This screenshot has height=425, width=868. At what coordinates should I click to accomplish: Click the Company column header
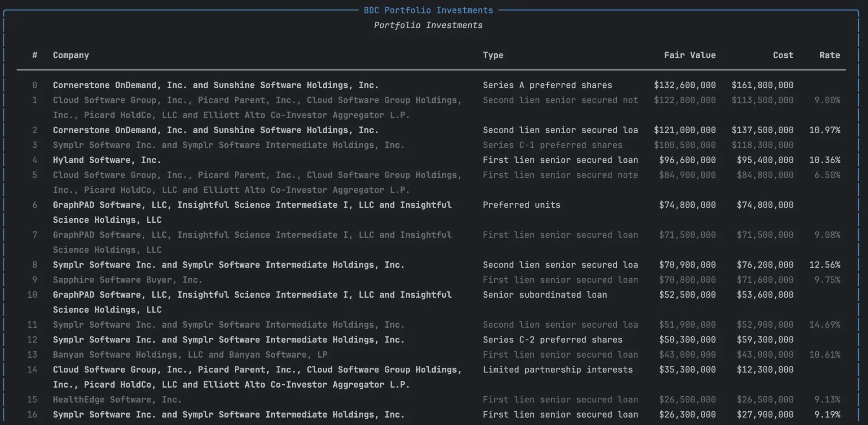71,55
